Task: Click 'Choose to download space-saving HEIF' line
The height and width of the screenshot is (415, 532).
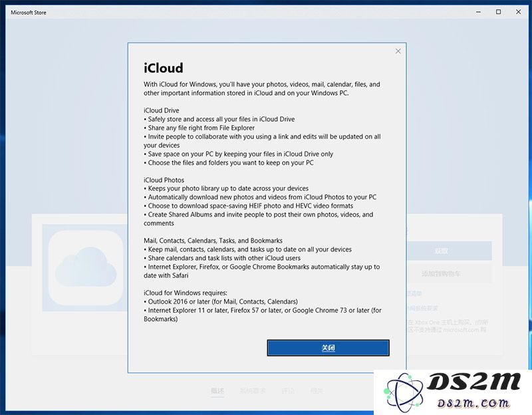Action: pos(248,206)
